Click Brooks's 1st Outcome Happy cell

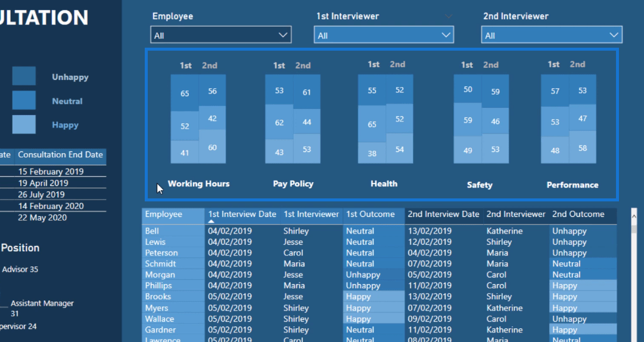click(x=374, y=297)
